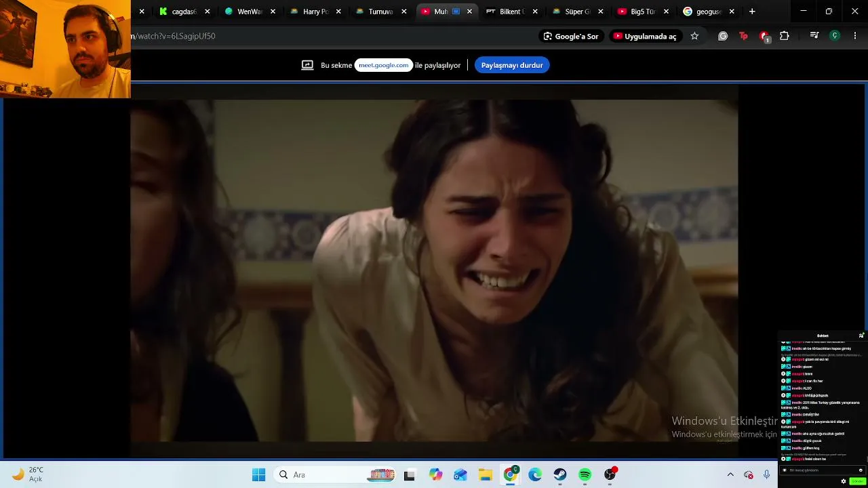Stop sharing with Paylaşmayı durdur
This screenshot has height=488, width=868.
[x=512, y=65]
